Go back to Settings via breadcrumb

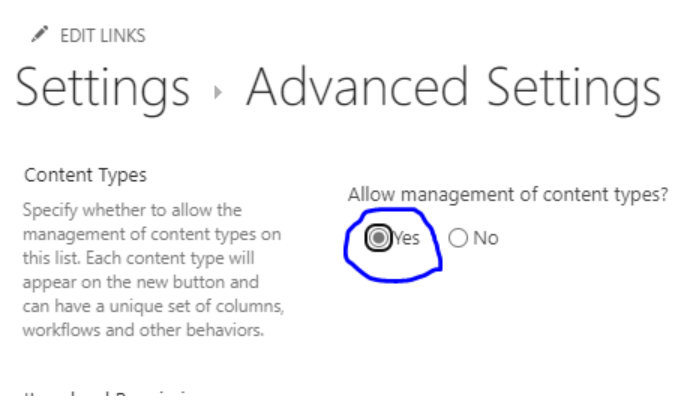(101, 90)
